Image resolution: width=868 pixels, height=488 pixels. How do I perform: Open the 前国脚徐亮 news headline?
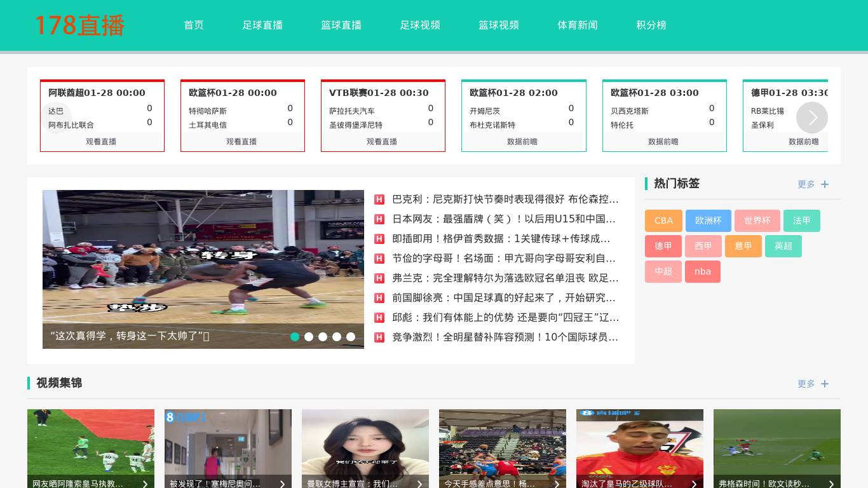pyautogui.click(x=503, y=298)
